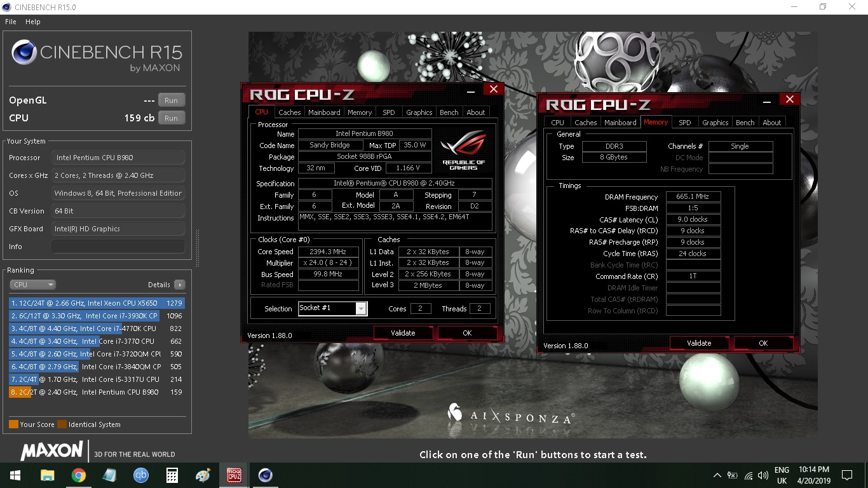
Task: Switch to About tab in left CPU-Z window
Action: (x=476, y=112)
